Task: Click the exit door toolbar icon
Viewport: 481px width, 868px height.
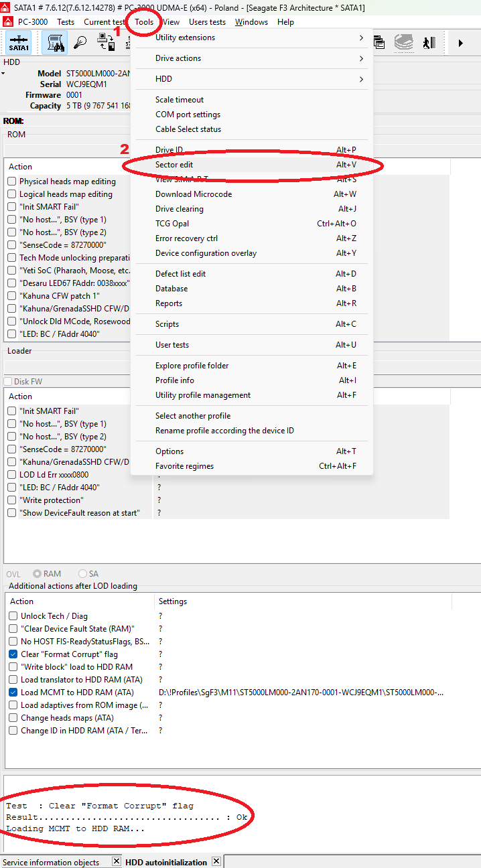Action: [429, 43]
